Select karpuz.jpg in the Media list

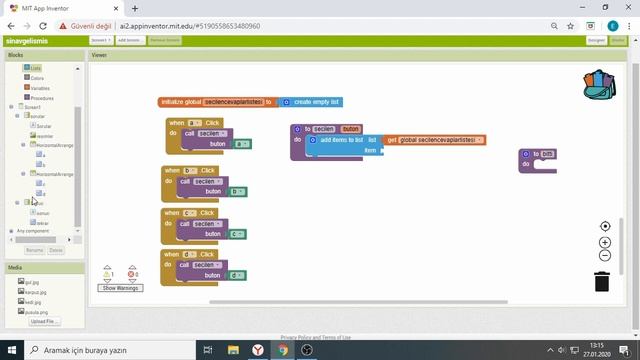(32, 292)
